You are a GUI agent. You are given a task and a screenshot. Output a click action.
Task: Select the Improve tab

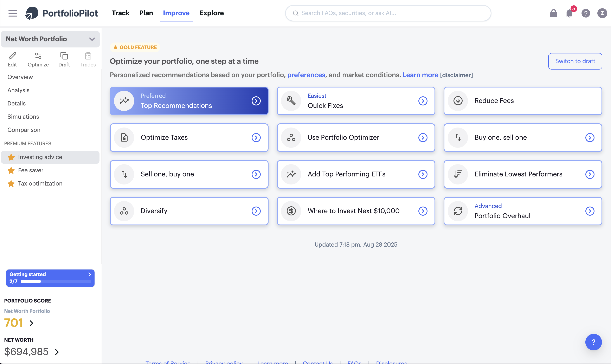point(176,13)
